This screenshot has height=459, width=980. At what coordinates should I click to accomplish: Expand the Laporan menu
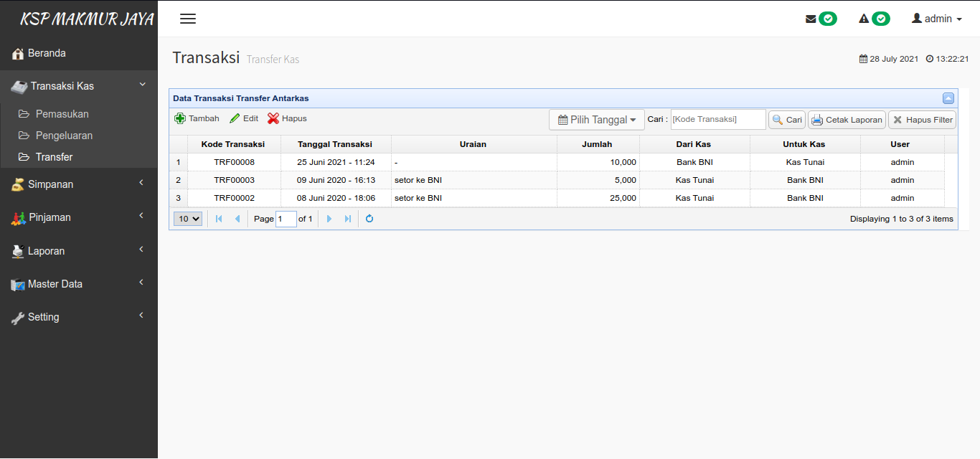pyautogui.click(x=79, y=251)
